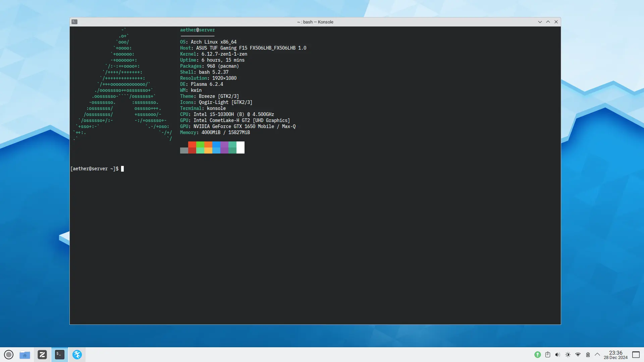
Task: Open the audio volume tray icon
Action: pyautogui.click(x=558, y=355)
